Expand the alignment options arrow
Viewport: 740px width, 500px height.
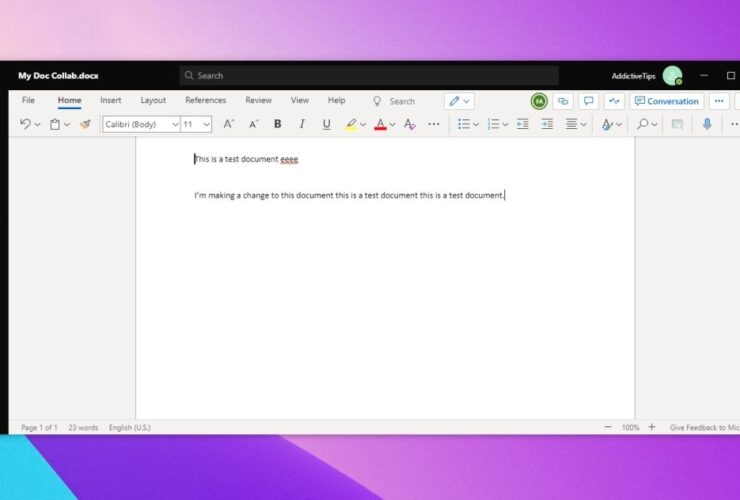click(x=583, y=125)
